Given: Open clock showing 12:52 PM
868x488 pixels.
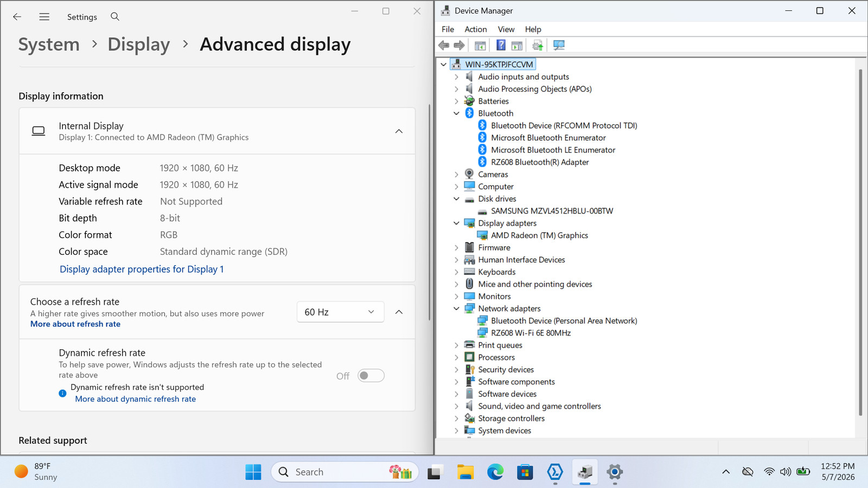Looking at the screenshot, I should point(838,472).
